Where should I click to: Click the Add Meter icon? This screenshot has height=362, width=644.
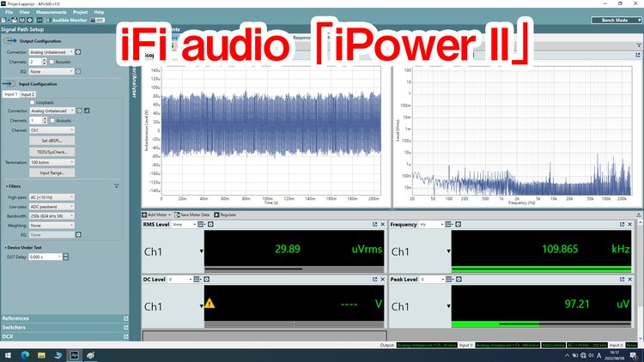point(144,214)
